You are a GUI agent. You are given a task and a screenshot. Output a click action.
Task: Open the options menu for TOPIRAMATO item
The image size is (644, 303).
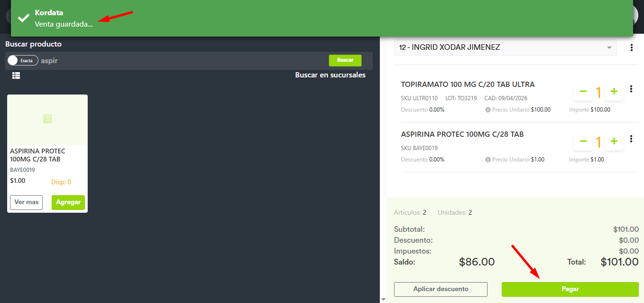(631, 89)
